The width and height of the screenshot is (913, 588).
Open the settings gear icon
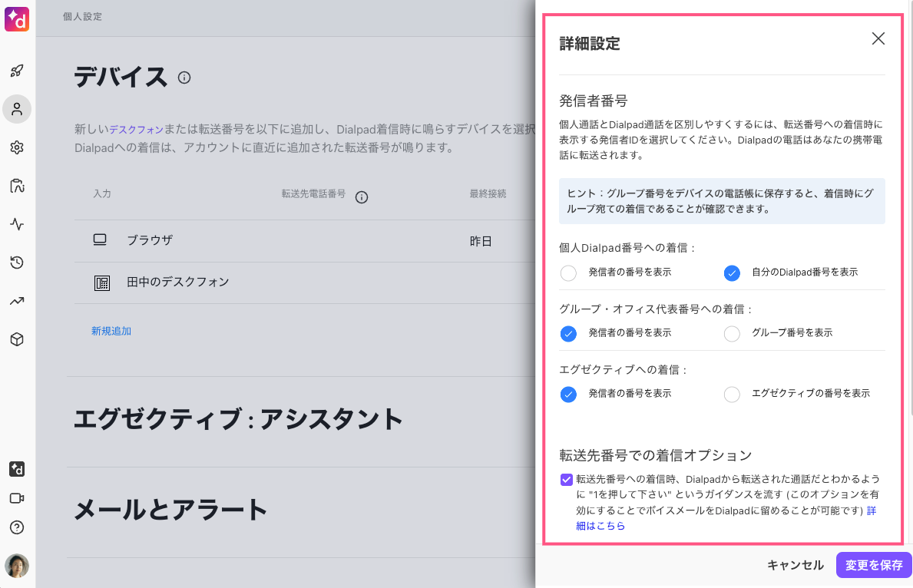click(17, 147)
